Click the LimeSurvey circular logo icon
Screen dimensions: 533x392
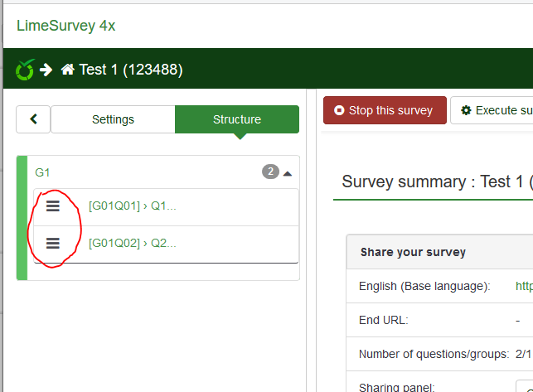click(25, 70)
